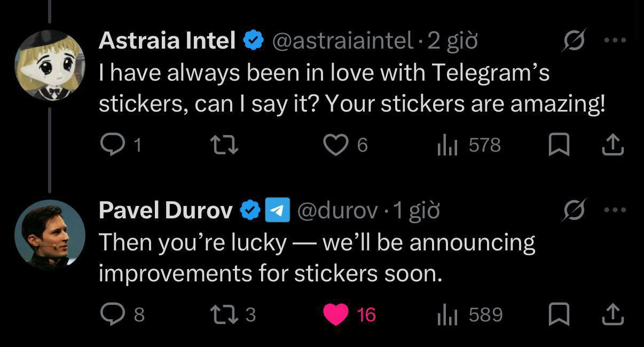Bookmark Astraia Intel's tweet
The image size is (644, 347).
click(x=559, y=145)
